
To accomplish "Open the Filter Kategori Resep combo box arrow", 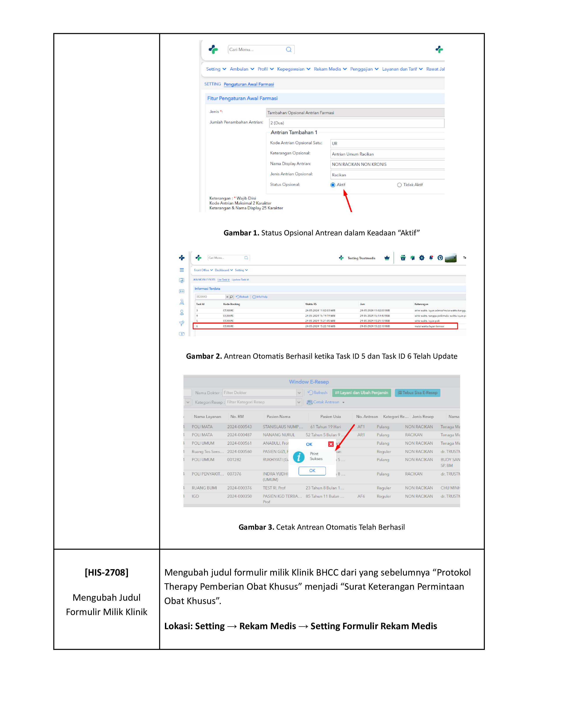I will tap(299, 402).
